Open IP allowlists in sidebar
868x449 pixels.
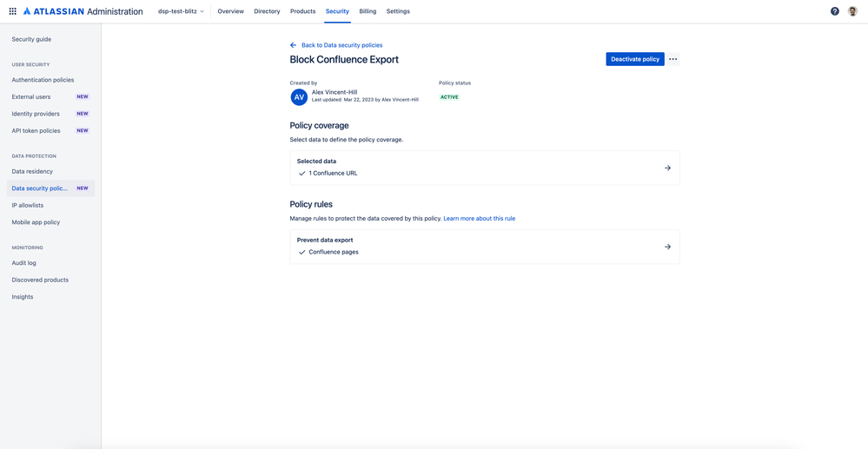28,206
